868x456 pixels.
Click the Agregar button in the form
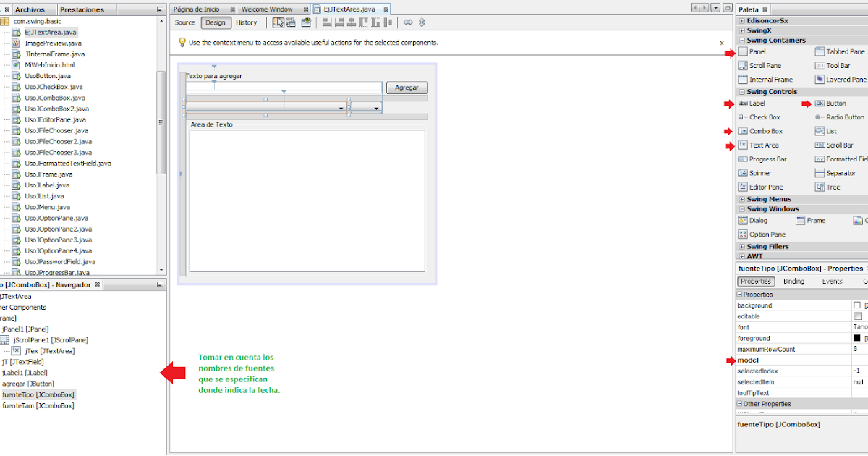[407, 87]
